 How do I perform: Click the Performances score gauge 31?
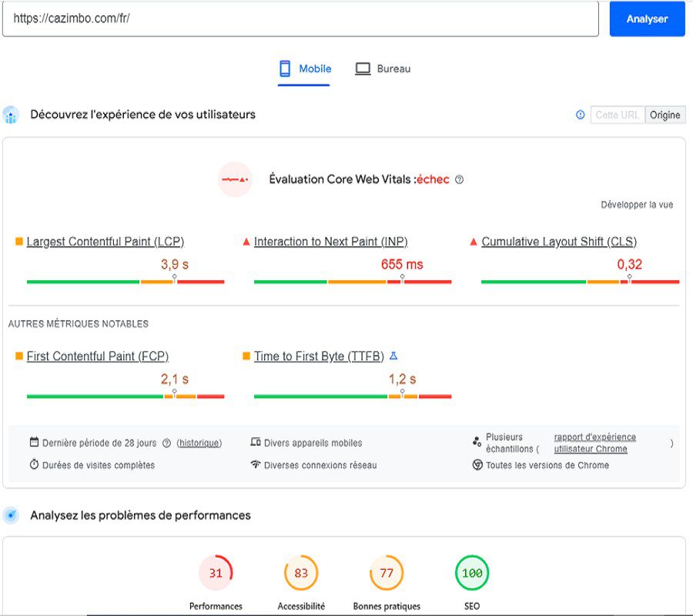tap(216, 573)
